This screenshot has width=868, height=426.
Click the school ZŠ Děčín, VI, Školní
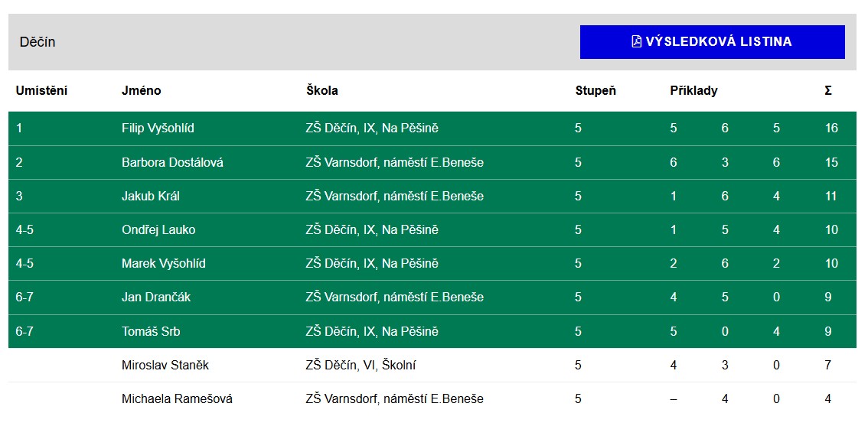tap(361, 365)
